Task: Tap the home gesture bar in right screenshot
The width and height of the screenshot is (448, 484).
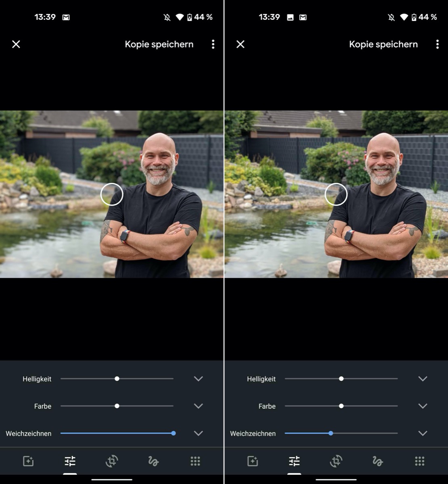Action: pos(336,480)
